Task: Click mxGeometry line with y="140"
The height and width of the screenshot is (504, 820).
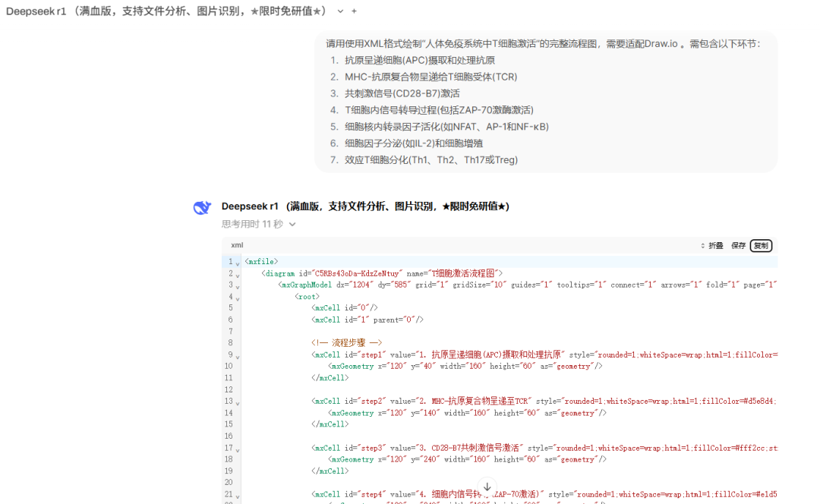Action: [468, 413]
